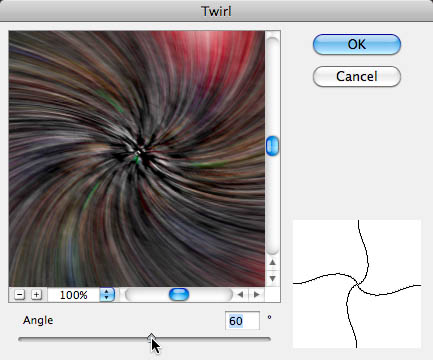
Task: Cancel the Twirl dialog
Action: coord(357,76)
